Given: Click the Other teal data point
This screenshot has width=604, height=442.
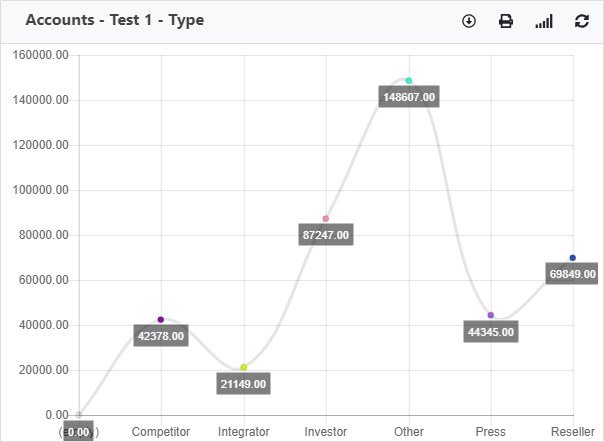Looking at the screenshot, I should (x=409, y=81).
